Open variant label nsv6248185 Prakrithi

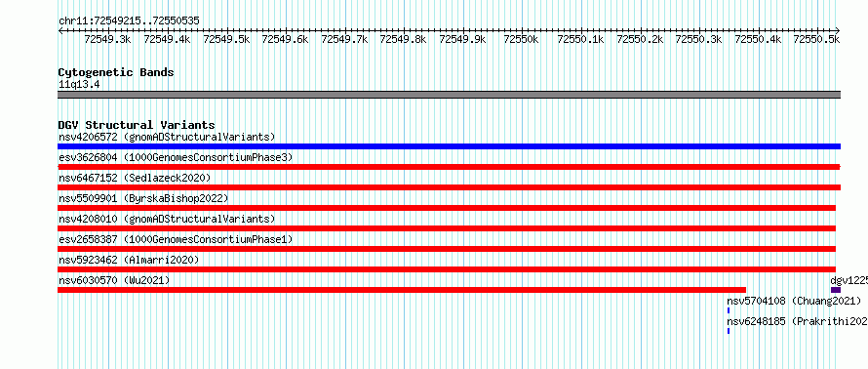pyautogui.click(x=797, y=321)
